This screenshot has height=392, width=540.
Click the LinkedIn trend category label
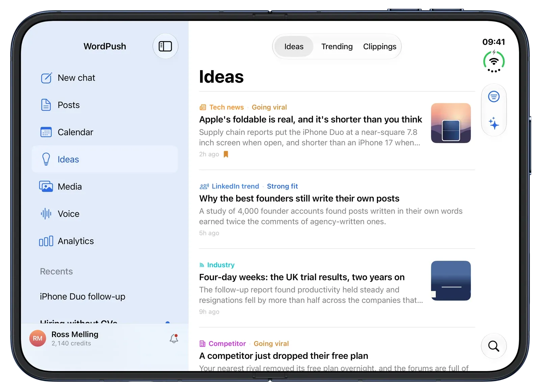pyautogui.click(x=235, y=186)
